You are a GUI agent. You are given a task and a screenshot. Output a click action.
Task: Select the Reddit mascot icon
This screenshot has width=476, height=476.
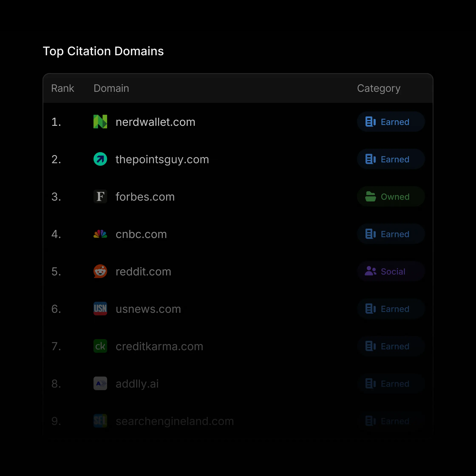point(100,272)
